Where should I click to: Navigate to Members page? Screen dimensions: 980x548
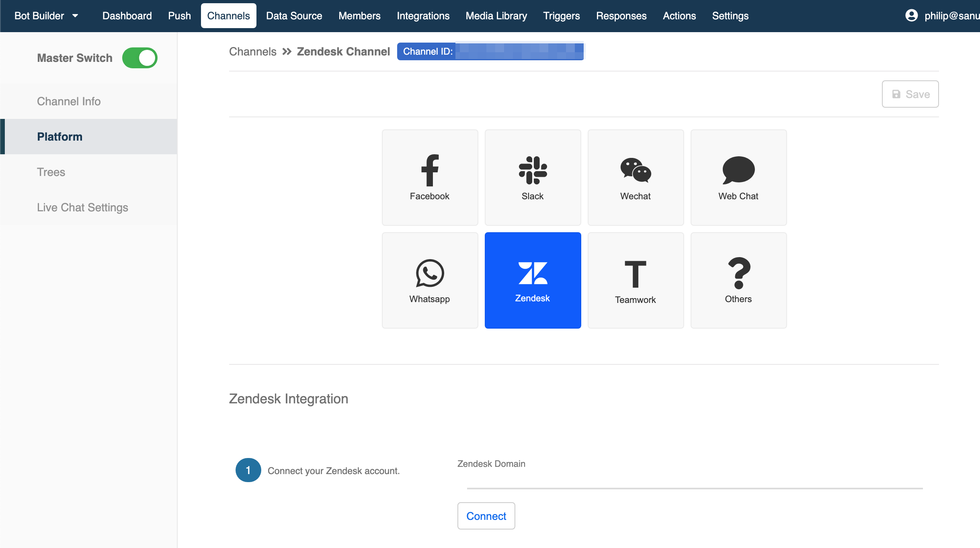(x=359, y=16)
